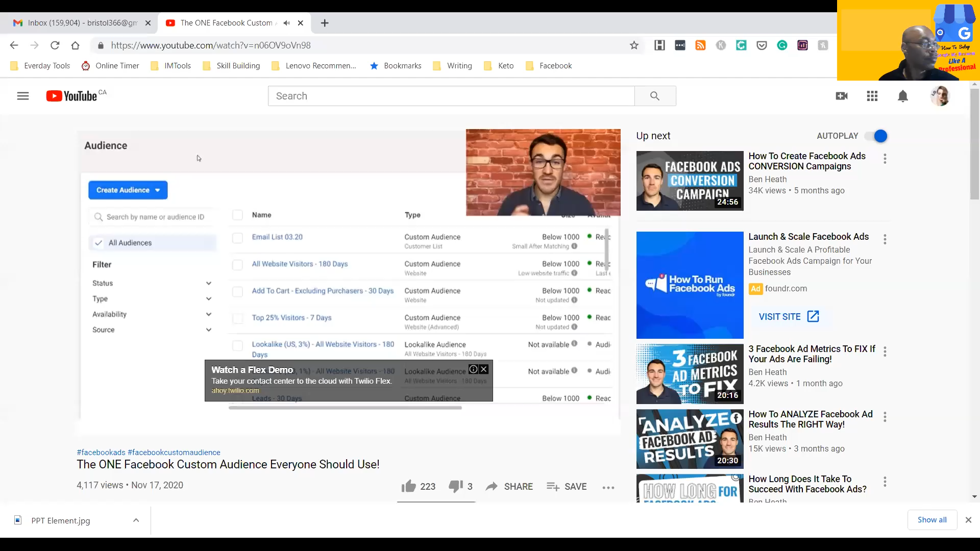Viewport: 980px width, 551px height.
Task: Open options for ANALYZE Facebook Ad Results video
Action: pyautogui.click(x=885, y=417)
